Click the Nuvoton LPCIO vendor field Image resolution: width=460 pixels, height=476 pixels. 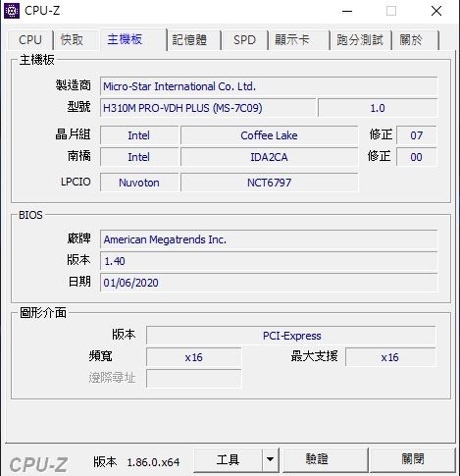click(x=139, y=183)
